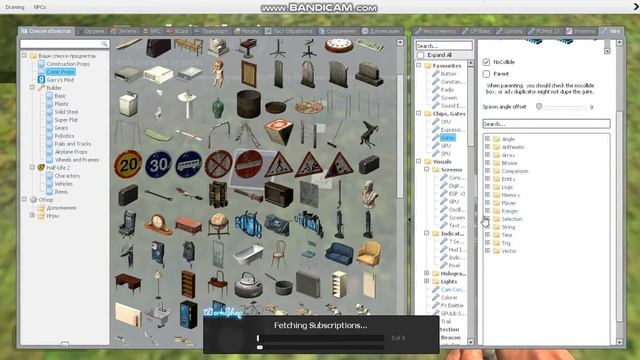The height and width of the screenshot is (360, 640).
Task: Spawn the picture frame prop
Action: [249, 74]
